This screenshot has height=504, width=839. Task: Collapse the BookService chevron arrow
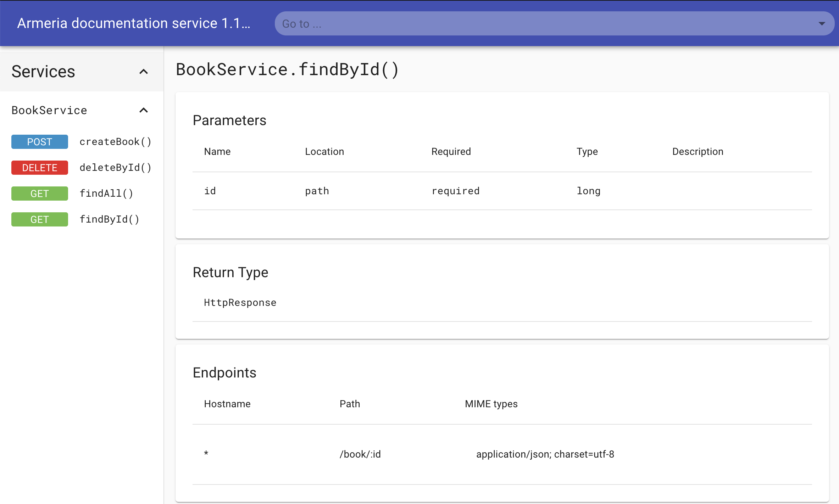click(143, 110)
